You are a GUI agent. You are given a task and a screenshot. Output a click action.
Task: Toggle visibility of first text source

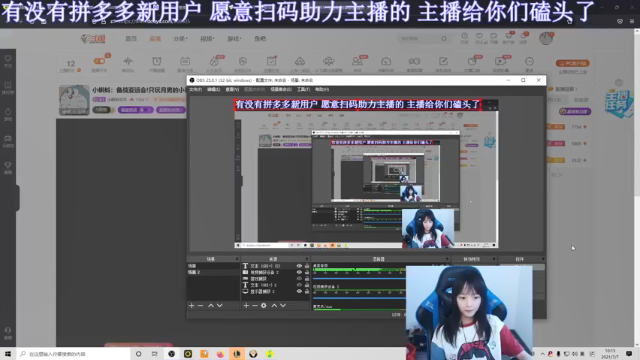[299, 266]
